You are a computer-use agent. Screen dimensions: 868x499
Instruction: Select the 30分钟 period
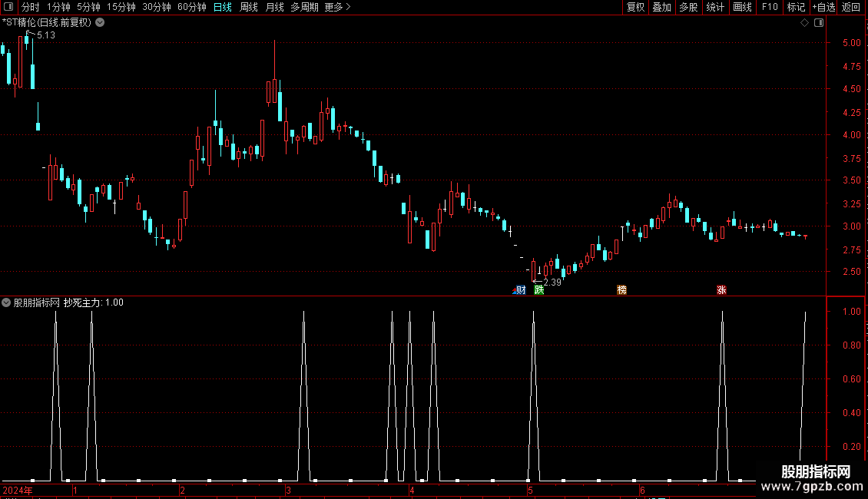(x=157, y=7)
